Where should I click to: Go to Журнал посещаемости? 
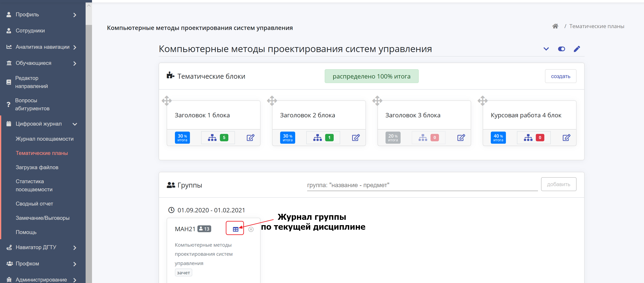(45, 139)
